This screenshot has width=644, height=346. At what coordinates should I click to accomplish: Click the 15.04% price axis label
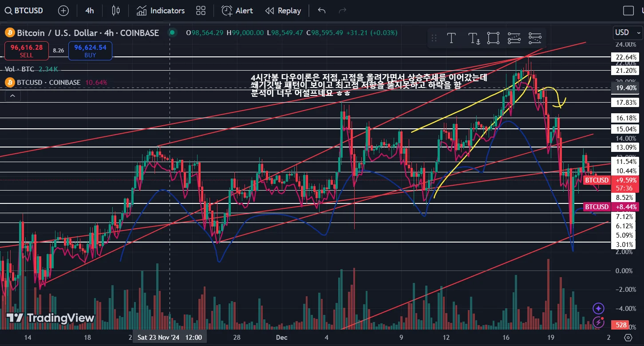(626, 129)
